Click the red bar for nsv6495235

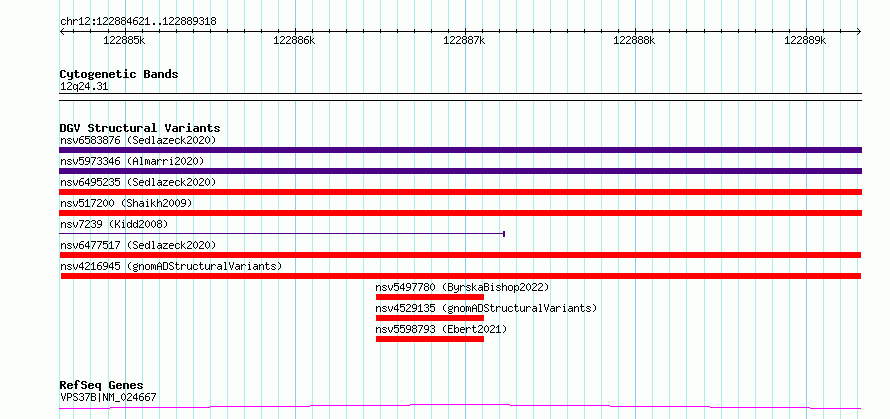coord(460,192)
